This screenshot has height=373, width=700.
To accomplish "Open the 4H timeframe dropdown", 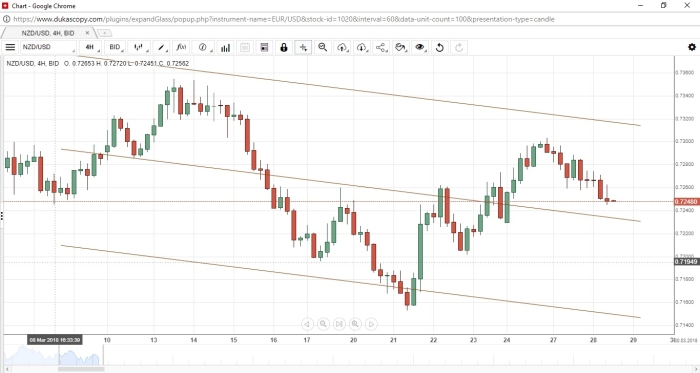I will (x=92, y=47).
